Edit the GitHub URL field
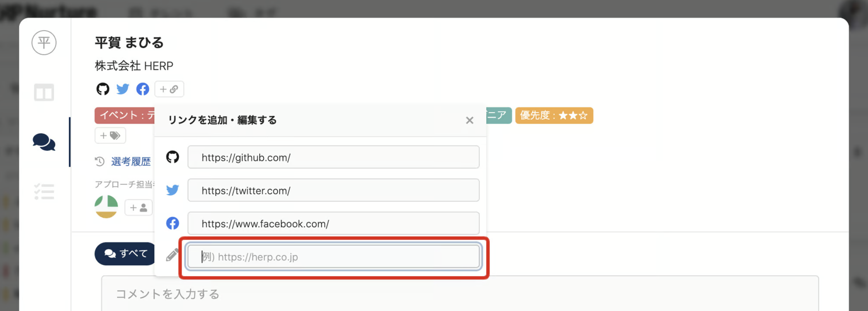Image resolution: width=868 pixels, height=311 pixels. pos(333,157)
